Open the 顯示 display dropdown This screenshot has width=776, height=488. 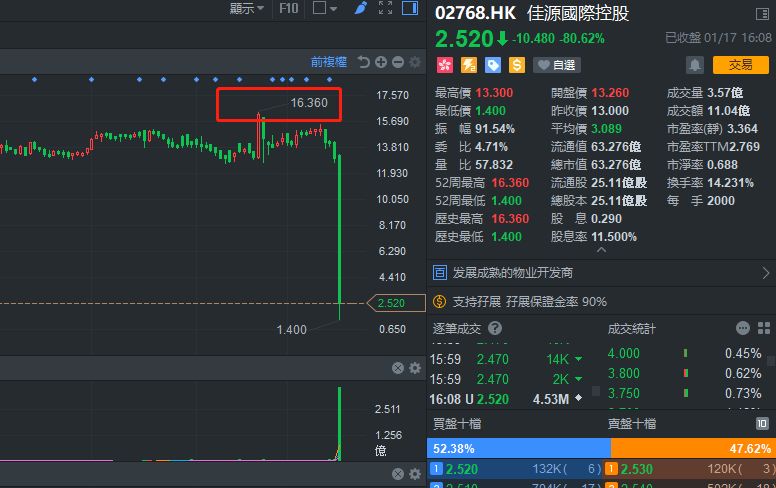click(247, 9)
